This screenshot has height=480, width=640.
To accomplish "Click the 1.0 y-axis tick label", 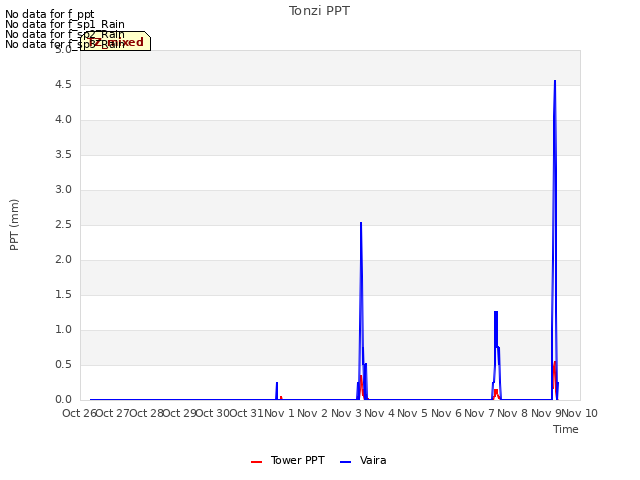I will 63,330.
